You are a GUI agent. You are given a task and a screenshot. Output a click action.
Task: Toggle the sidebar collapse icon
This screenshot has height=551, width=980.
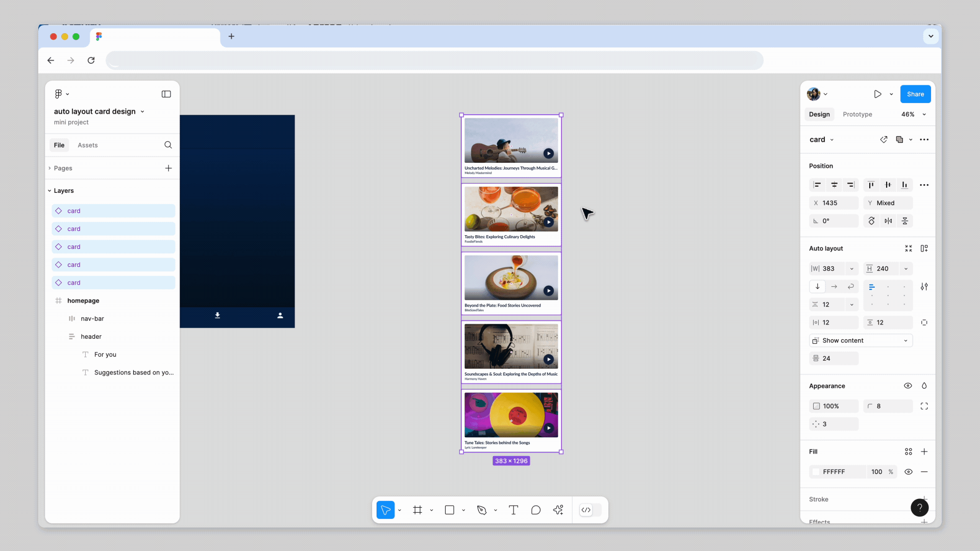tap(166, 94)
